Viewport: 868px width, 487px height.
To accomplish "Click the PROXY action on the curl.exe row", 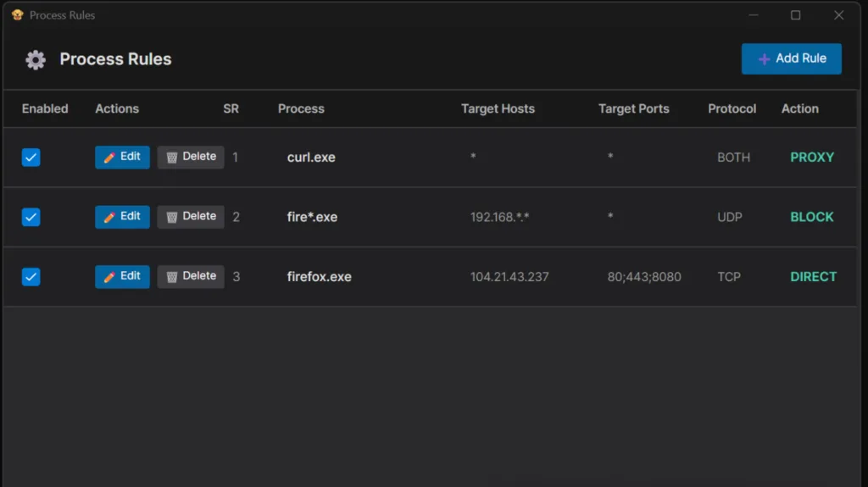I will (811, 158).
